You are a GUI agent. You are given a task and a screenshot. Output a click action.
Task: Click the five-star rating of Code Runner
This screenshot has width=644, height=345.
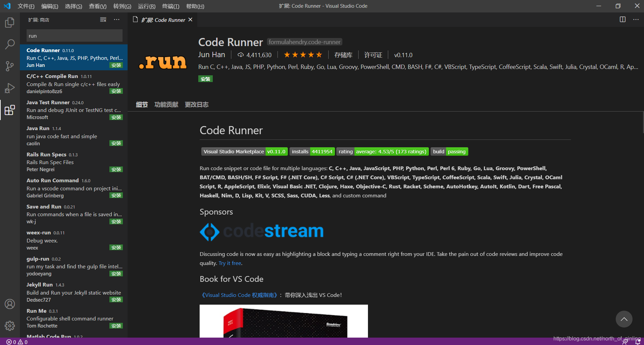pyautogui.click(x=303, y=55)
